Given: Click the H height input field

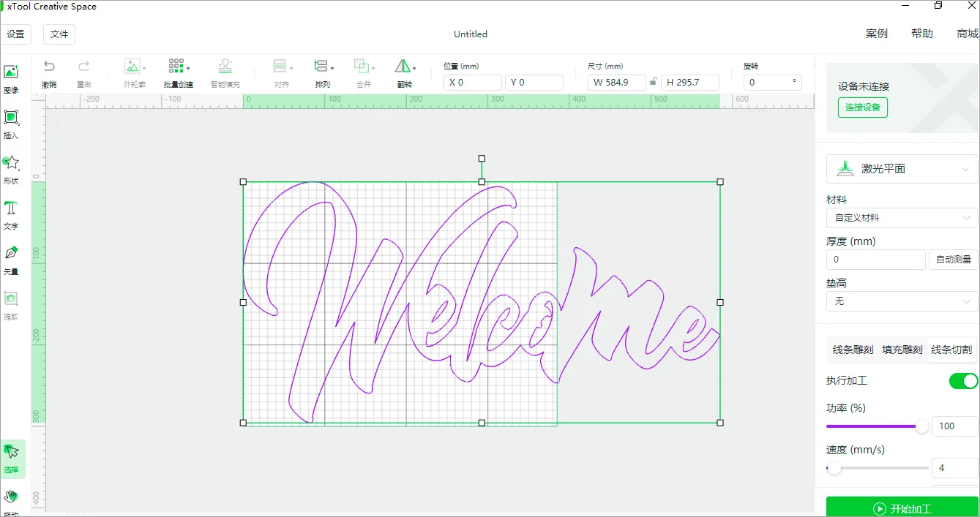Looking at the screenshot, I should (x=690, y=83).
